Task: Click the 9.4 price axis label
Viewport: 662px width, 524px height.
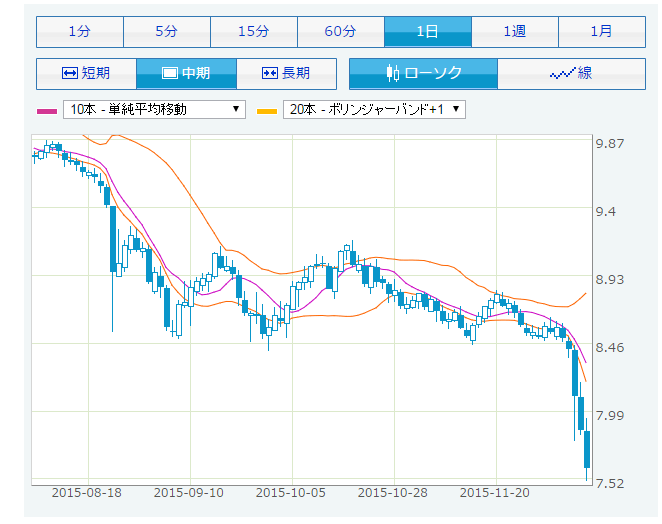Action: 606,212
